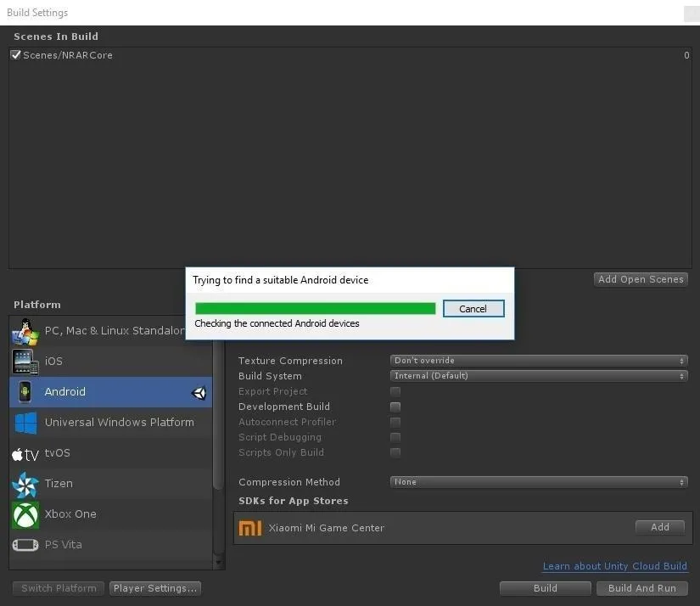Click the Tizen pinwheel icon

point(25,485)
